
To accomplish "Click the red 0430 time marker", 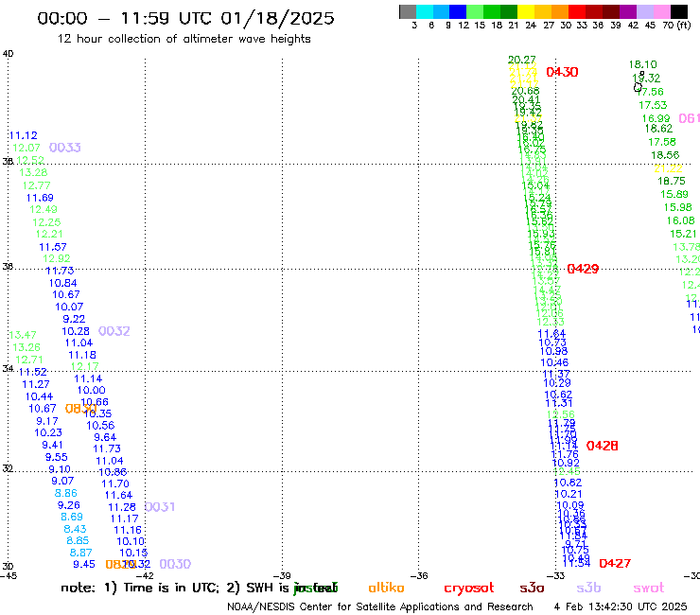I will click(562, 72).
